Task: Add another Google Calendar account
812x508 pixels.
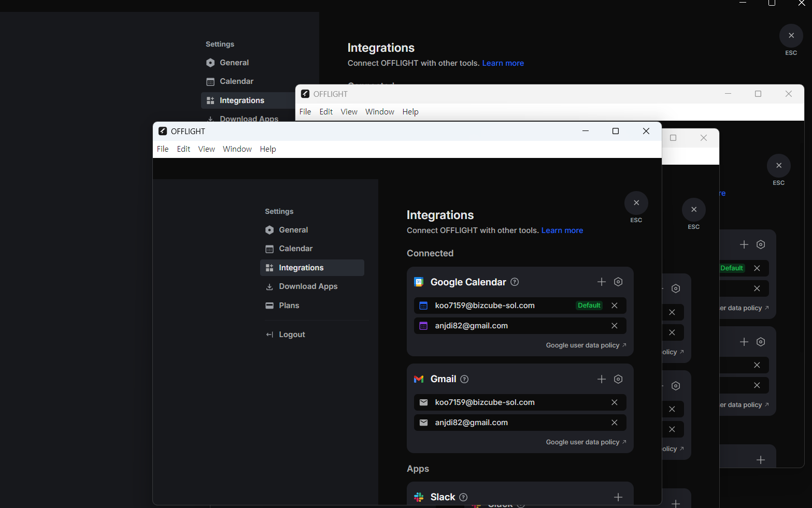Action: 601,282
